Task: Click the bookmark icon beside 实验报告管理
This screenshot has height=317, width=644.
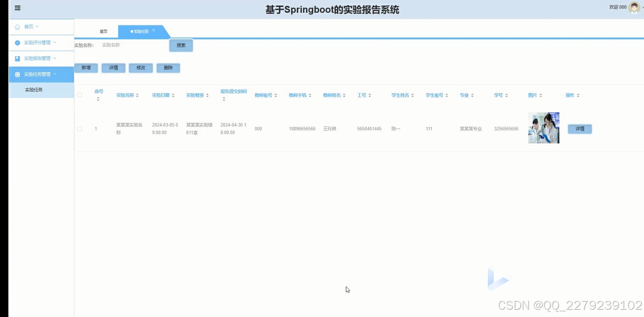Action: 17,58
